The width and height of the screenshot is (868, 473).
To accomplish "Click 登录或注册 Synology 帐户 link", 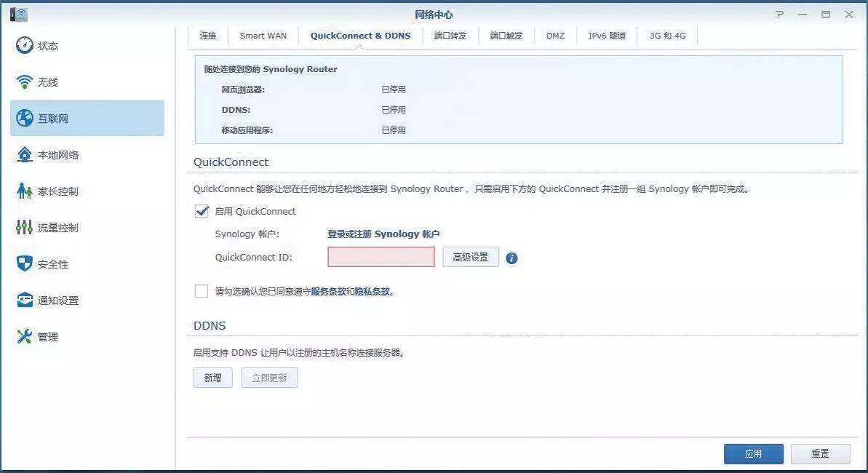I will tap(383, 234).
